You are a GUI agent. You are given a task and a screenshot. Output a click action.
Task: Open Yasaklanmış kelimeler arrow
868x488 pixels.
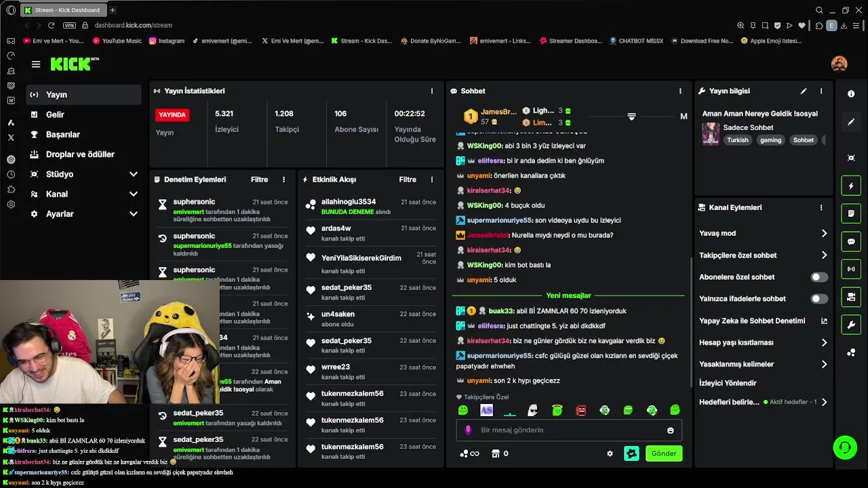[824, 365]
